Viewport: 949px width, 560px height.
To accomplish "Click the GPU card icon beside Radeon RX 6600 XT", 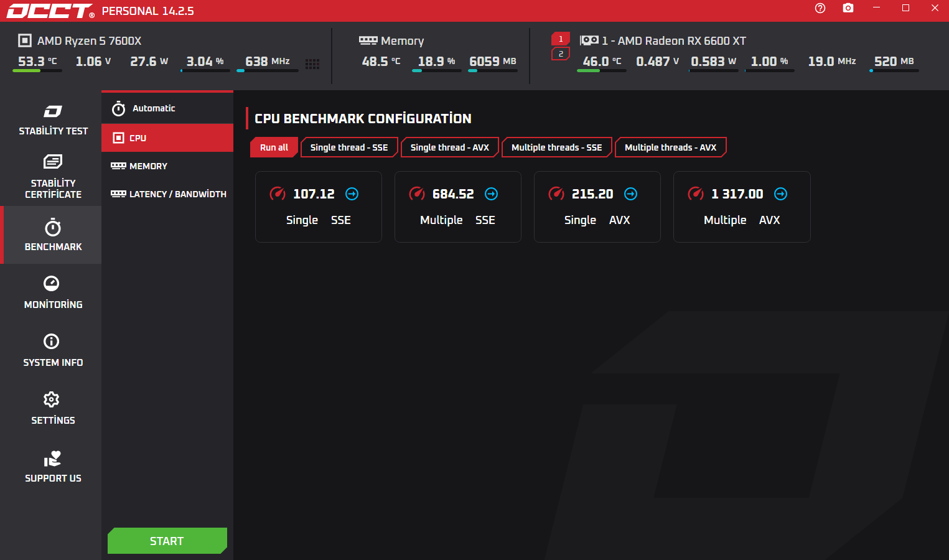I will pyautogui.click(x=589, y=40).
